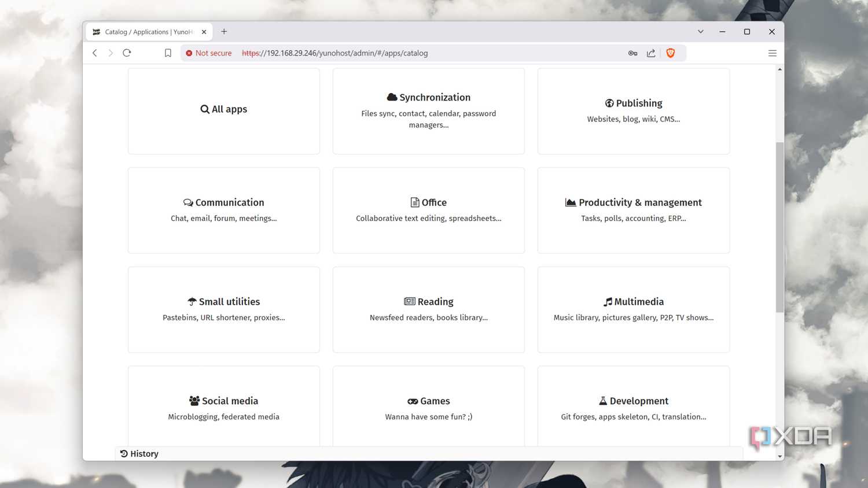Click the newspaper icon beside Reading
This screenshot has width=868, height=488.
click(x=410, y=301)
